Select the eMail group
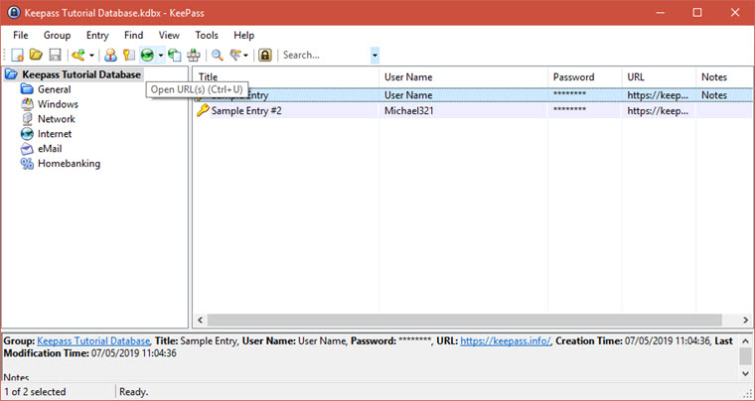Screen dimensions: 755x401 (50, 149)
